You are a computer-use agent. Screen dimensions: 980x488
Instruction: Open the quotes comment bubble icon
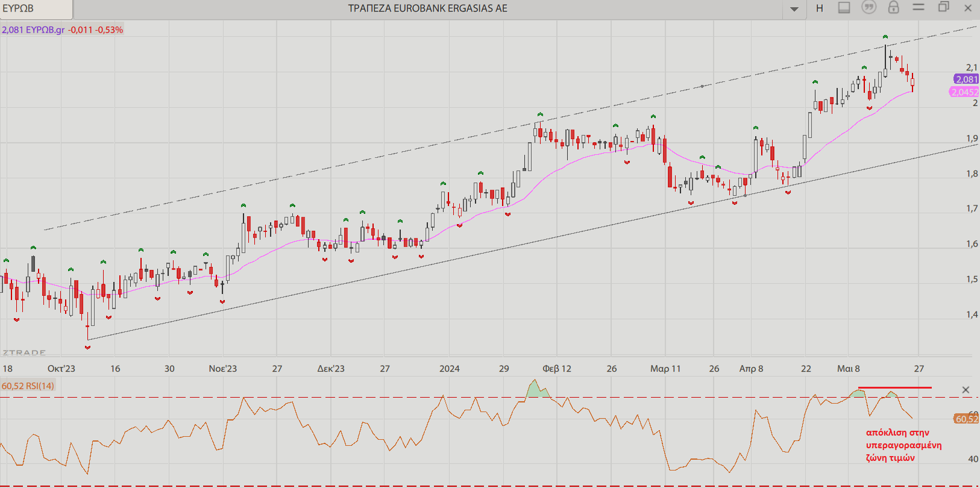pos(868,8)
